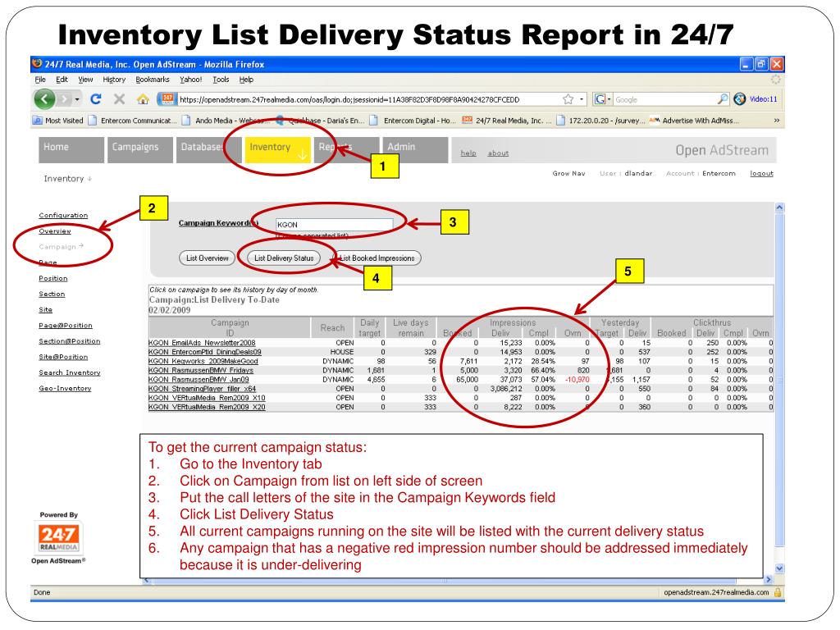The width and height of the screenshot is (840, 630).
Task: Open Campaign in the left sidebar
Action: 61,246
